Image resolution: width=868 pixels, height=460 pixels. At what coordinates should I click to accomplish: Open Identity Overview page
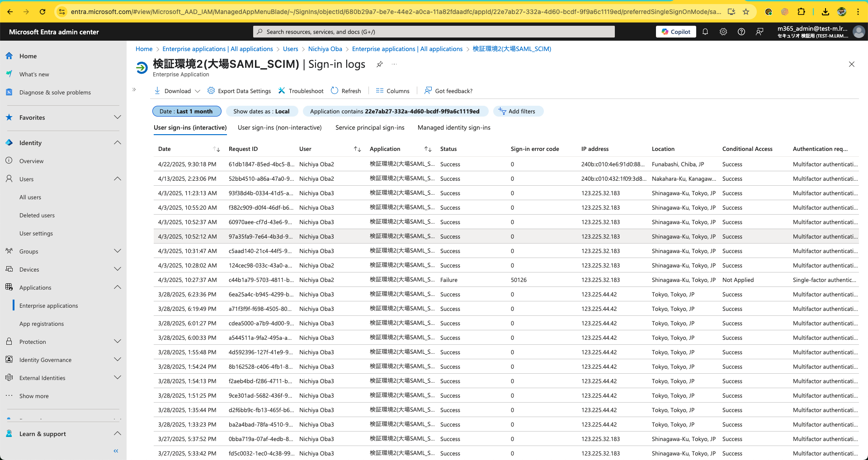[32, 161]
